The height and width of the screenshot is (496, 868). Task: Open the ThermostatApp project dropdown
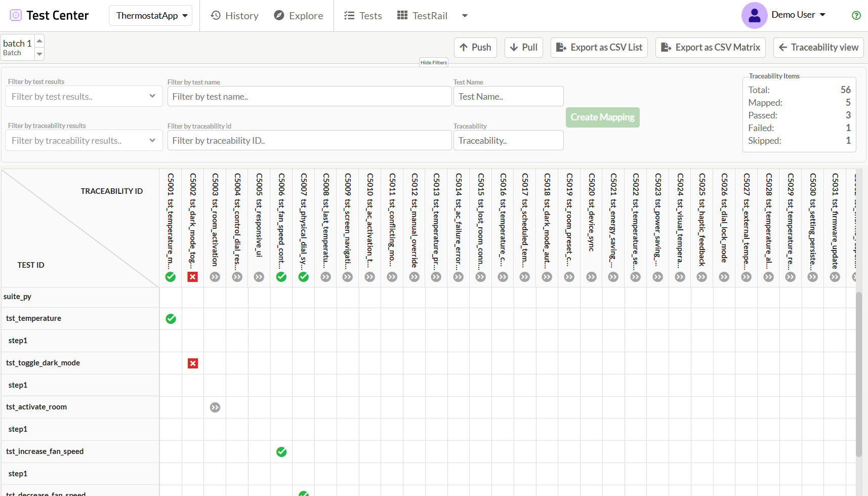151,16
